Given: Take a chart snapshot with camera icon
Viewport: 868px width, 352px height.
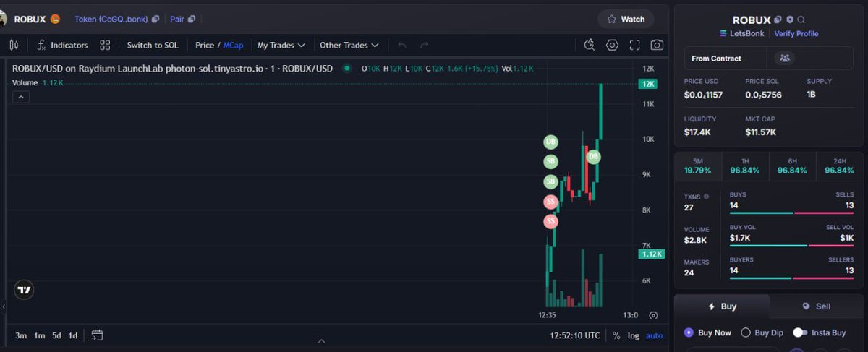Looking at the screenshot, I should 657,45.
